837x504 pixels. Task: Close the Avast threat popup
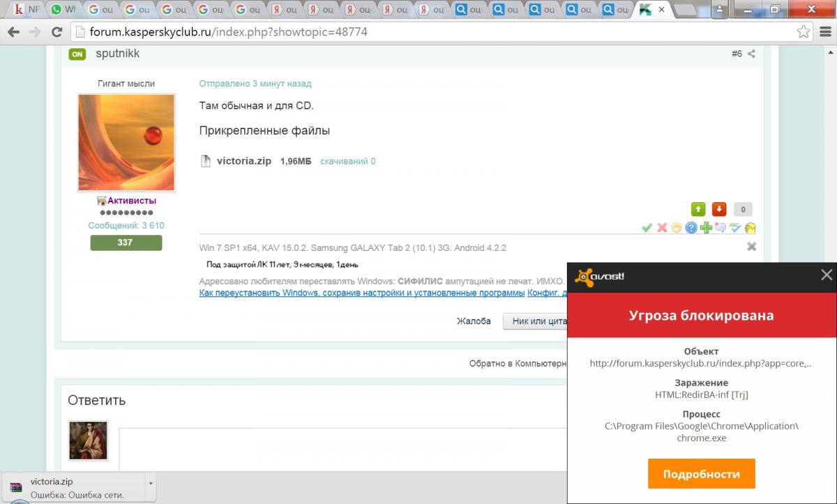(x=827, y=275)
